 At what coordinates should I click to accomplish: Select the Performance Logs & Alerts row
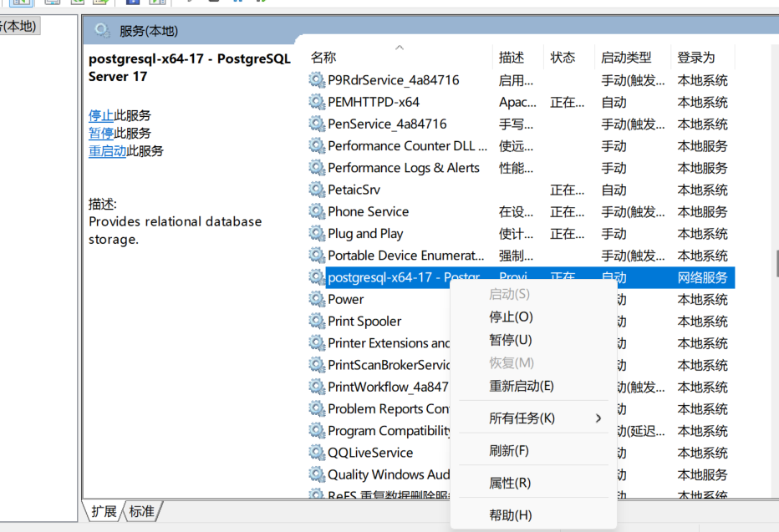pyautogui.click(x=404, y=168)
